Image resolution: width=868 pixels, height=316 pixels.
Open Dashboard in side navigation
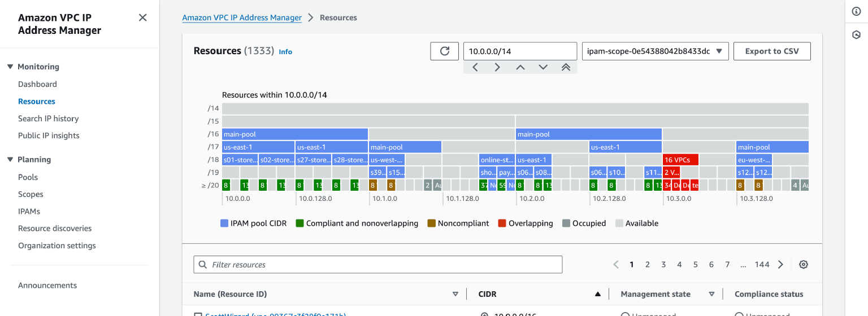pos(37,84)
